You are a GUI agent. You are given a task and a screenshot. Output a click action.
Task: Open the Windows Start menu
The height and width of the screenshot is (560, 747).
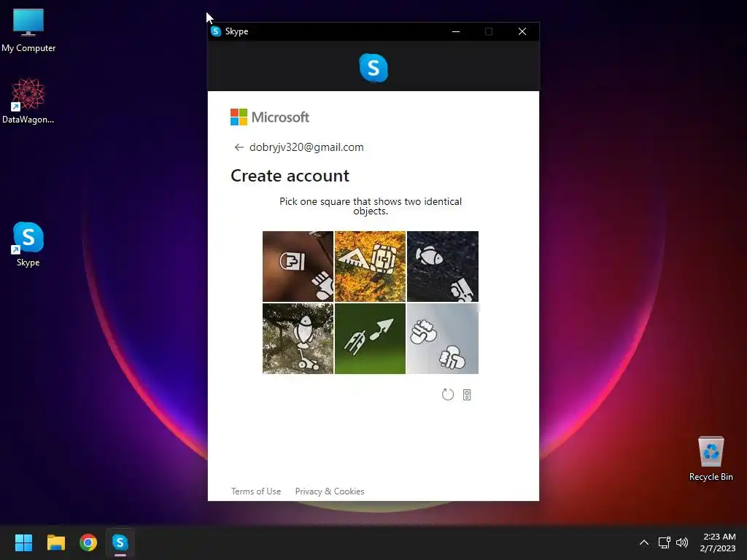[23, 542]
